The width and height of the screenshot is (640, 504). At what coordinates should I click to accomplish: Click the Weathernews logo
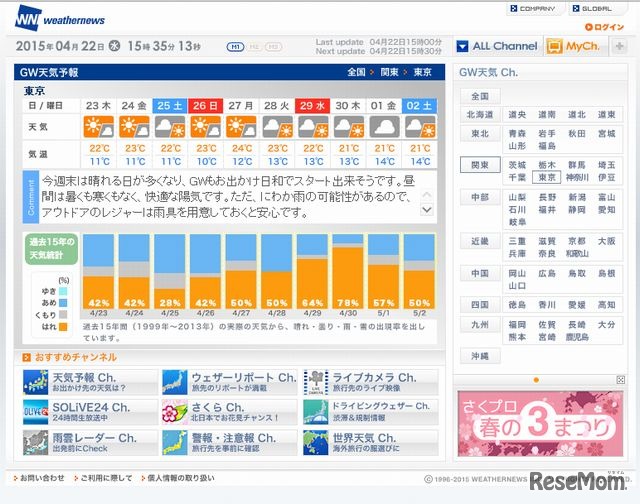pyautogui.click(x=60, y=18)
